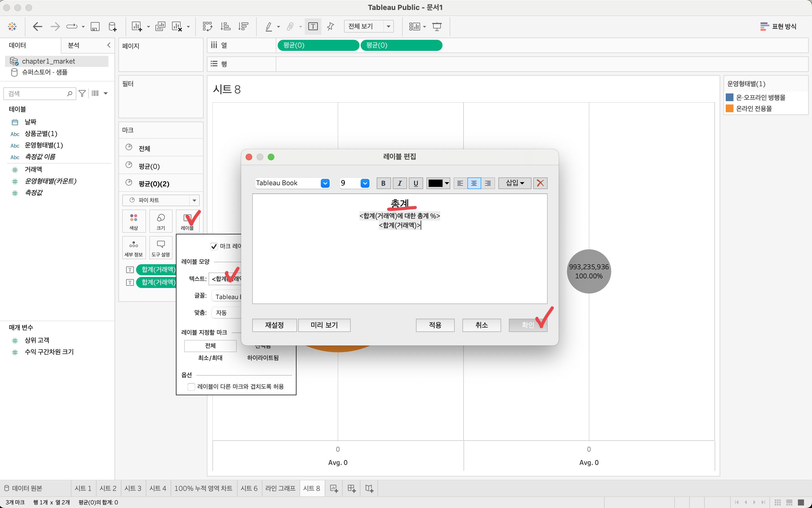Expand the Insert (삽입) dropdown

click(515, 183)
